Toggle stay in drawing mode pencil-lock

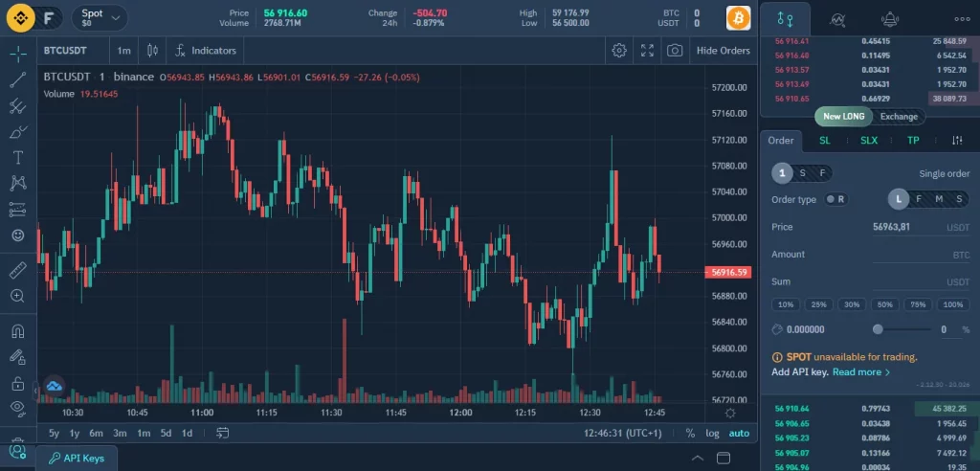point(18,357)
